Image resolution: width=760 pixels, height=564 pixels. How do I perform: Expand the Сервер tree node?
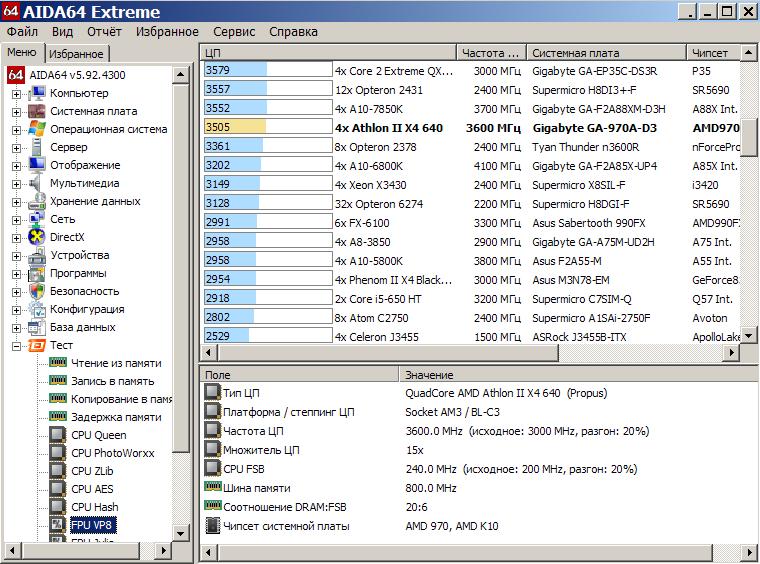16,148
